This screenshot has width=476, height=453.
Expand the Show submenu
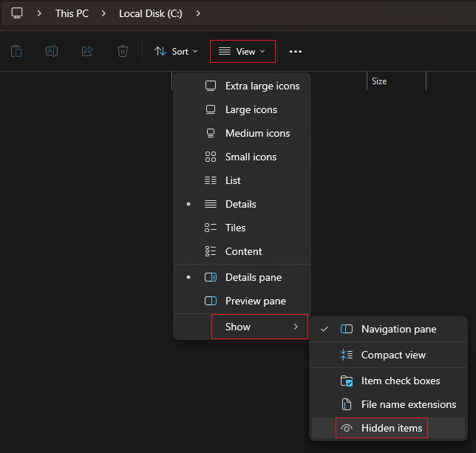(259, 327)
